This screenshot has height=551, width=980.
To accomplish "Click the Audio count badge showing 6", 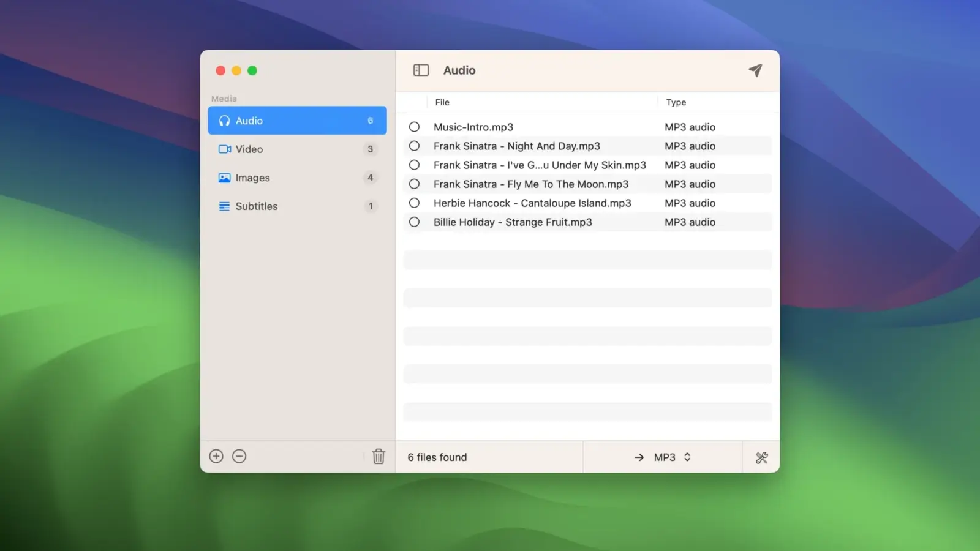I will pos(370,121).
